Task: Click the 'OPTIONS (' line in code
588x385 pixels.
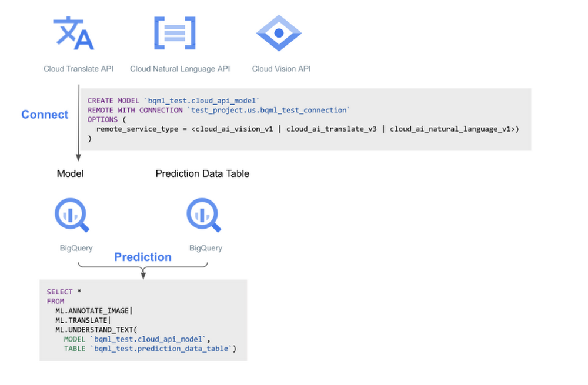Action: coord(107,119)
